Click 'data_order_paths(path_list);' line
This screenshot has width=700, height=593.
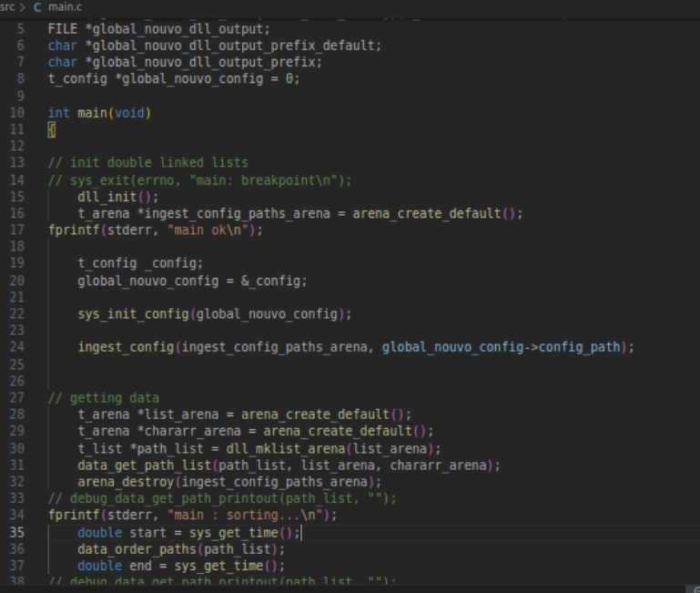coord(181,549)
